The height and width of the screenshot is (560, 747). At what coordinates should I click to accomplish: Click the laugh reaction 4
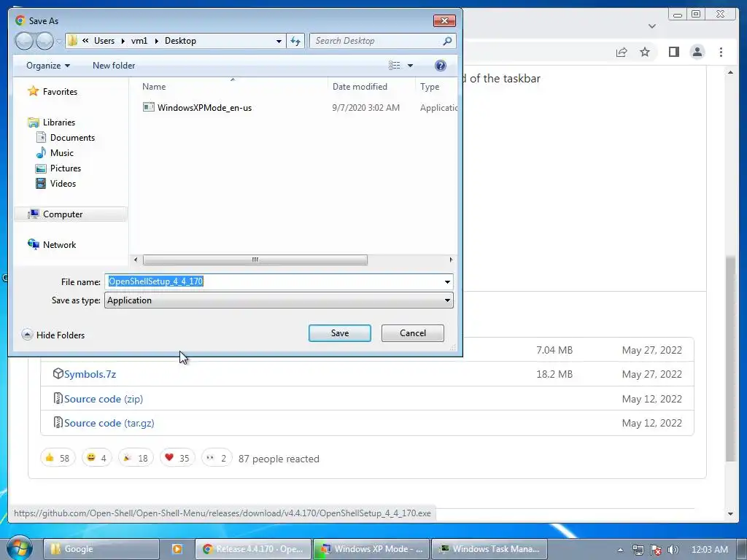(x=97, y=458)
